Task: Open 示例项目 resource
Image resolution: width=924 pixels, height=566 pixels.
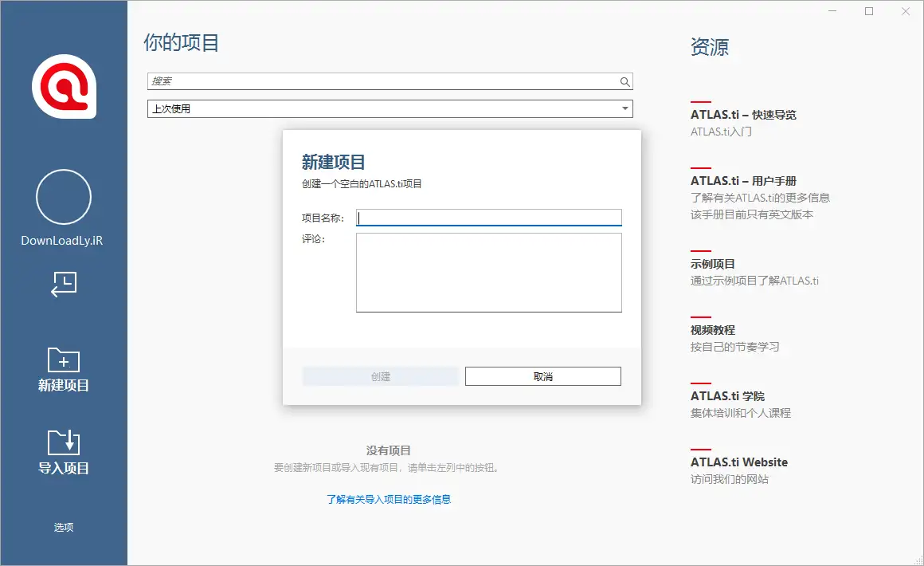Action: [x=712, y=264]
